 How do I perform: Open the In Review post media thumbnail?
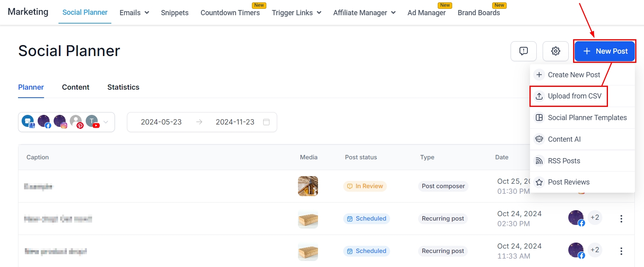[308, 186]
